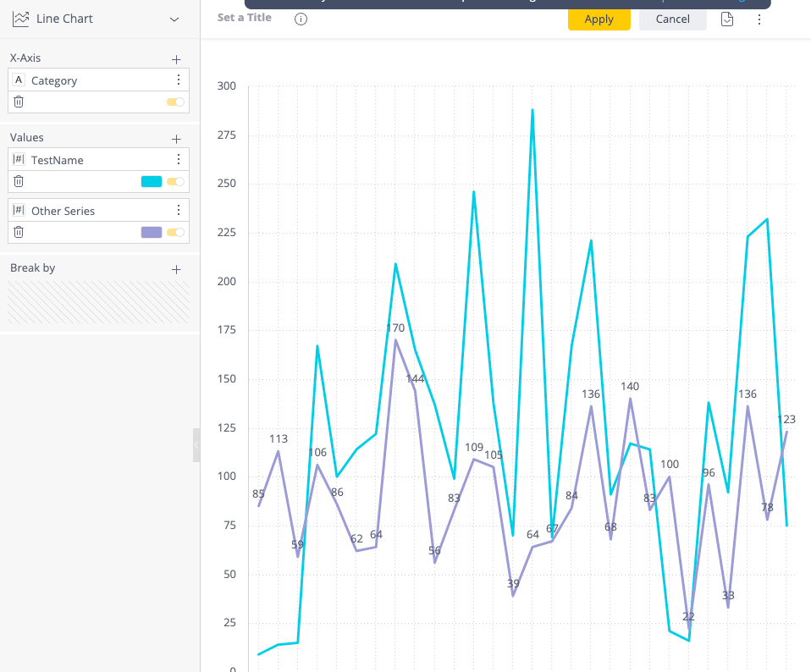Open widget menu right of Cancel
The height and width of the screenshot is (672, 811).
tap(759, 19)
